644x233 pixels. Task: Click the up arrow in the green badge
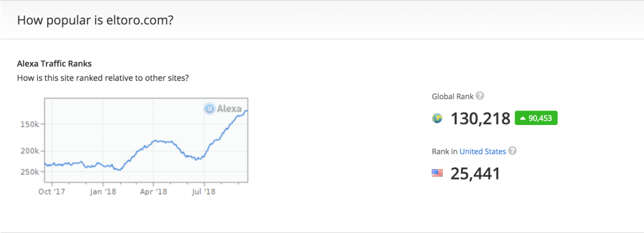point(523,119)
